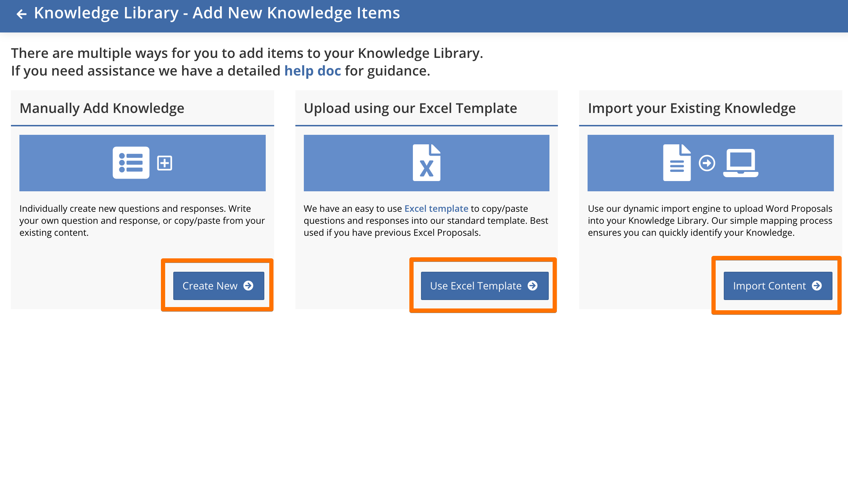Select the Import your Existing Knowledge heading
Image resolution: width=848 pixels, height=504 pixels.
click(692, 108)
